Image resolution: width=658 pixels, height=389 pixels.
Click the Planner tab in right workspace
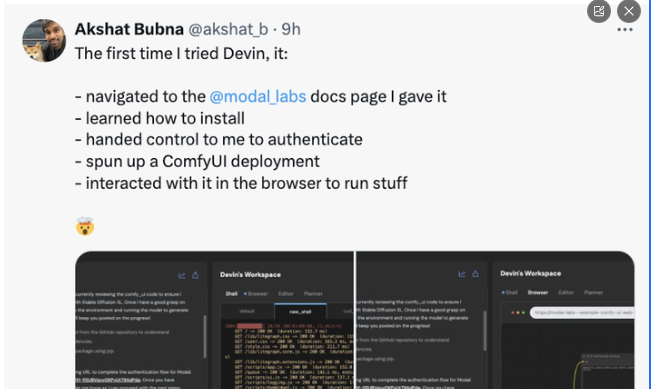click(x=593, y=292)
